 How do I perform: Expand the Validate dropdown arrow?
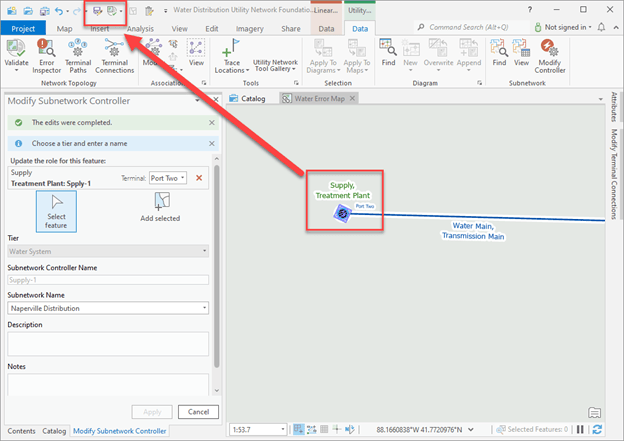pos(16,70)
